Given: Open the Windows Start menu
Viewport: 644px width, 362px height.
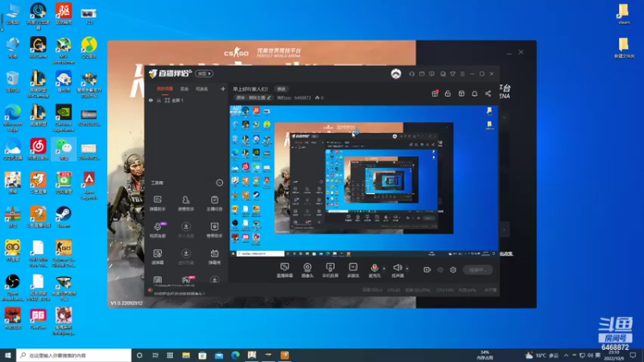Looking at the screenshot, I should (8, 355).
